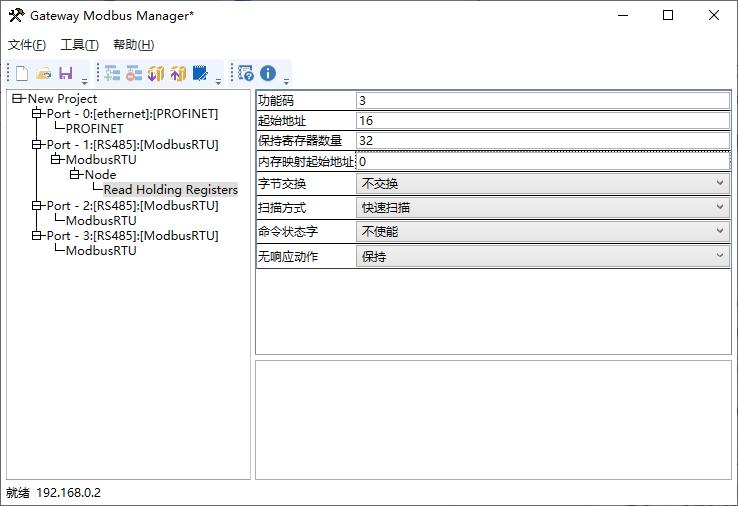Click the download configuration icon
The width and height of the screenshot is (738, 506).
[156, 73]
